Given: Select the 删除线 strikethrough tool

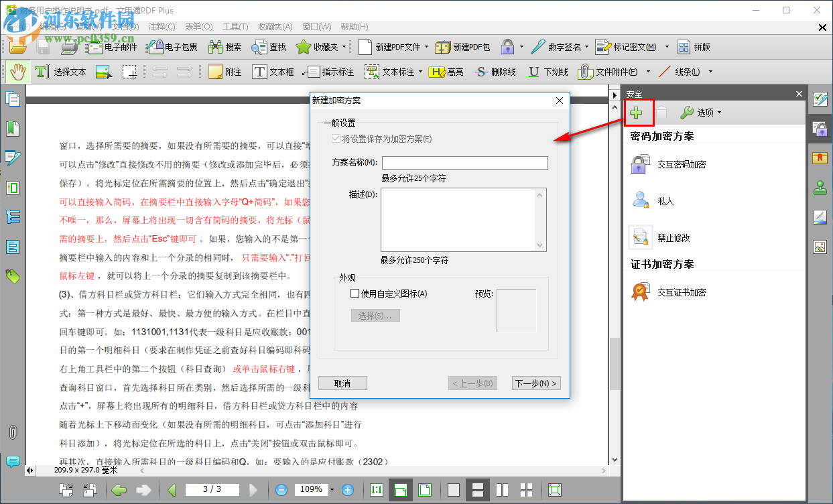Looking at the screenshot, I should (x=495, y=71).
